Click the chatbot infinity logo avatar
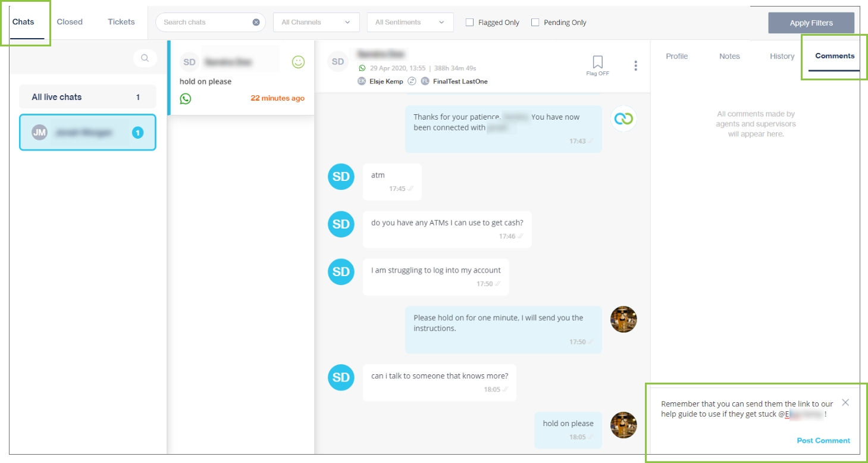 tap(623, 118)
